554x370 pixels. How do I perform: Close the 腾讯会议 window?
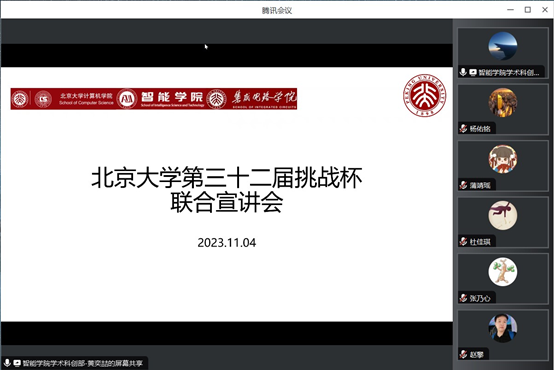coord(545,10)
